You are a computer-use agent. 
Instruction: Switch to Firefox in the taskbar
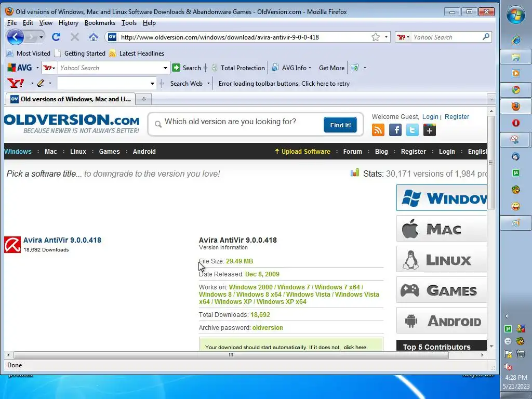(x=516, y=107)
